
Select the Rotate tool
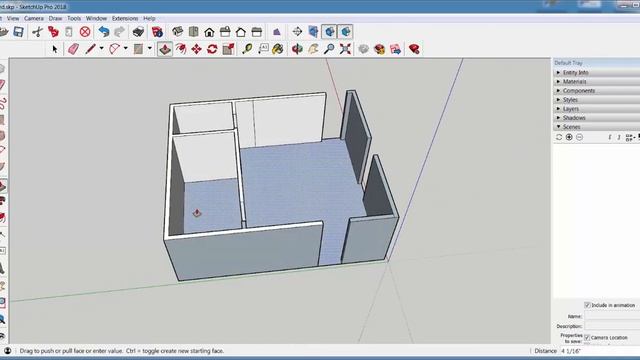coord(212,49)
